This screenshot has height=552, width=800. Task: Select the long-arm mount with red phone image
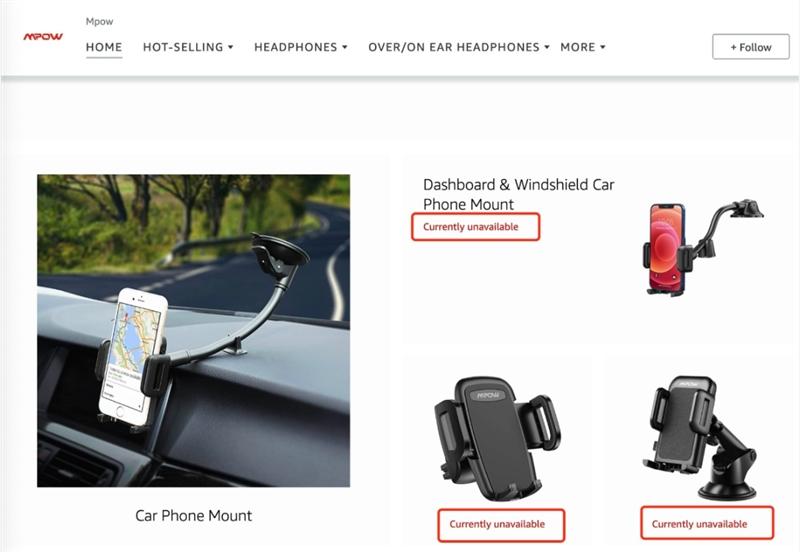click(703, 247)
